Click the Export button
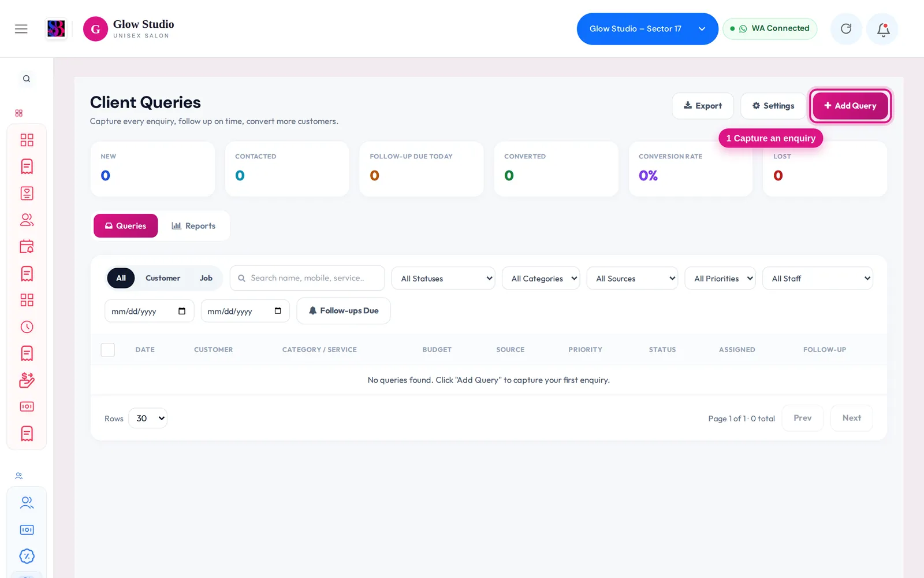The image size is (924, 578). [x=703, y=106]
